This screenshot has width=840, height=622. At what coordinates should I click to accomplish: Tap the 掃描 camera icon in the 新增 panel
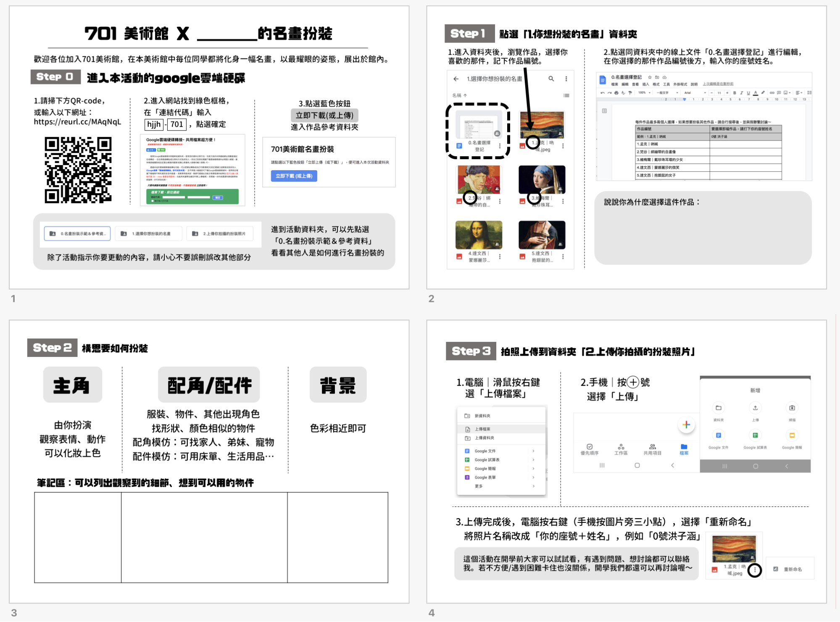(x=792, y=407)
